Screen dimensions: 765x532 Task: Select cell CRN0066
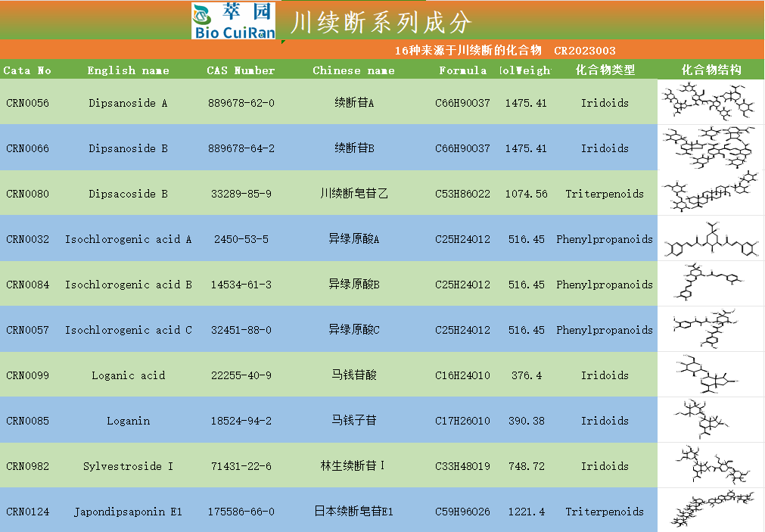tap(28, 148)
